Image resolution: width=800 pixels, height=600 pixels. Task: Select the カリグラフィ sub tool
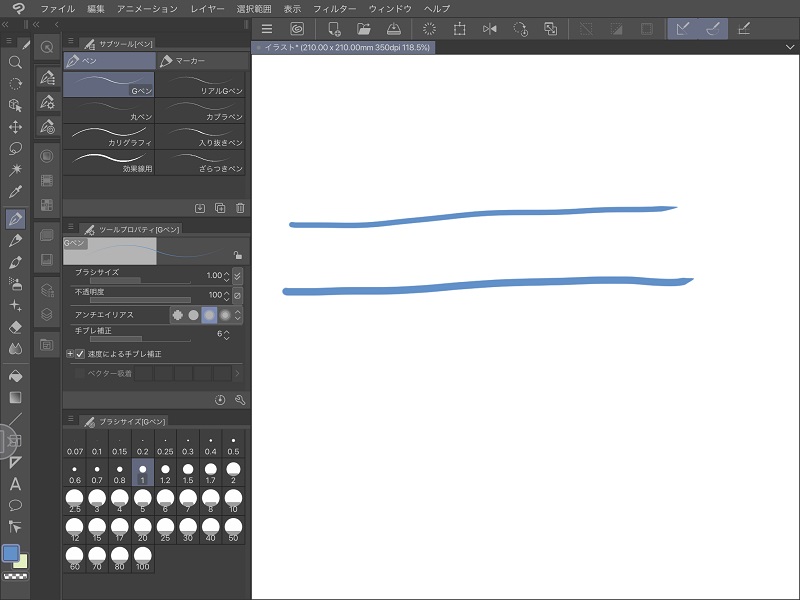click(x=109, y=136)
